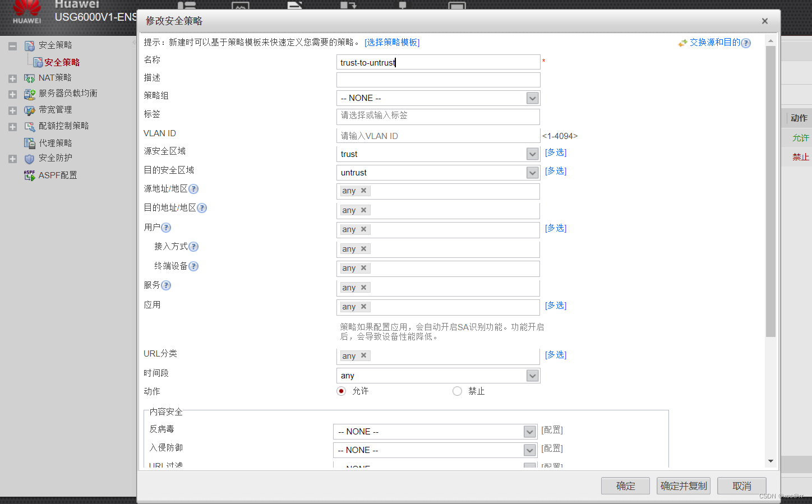Image resolution: width=812 pixels, height=504 pixels.
Task: Click the 安全防护 shield icon
Action: pyautogui.click(x=30, y=159)
